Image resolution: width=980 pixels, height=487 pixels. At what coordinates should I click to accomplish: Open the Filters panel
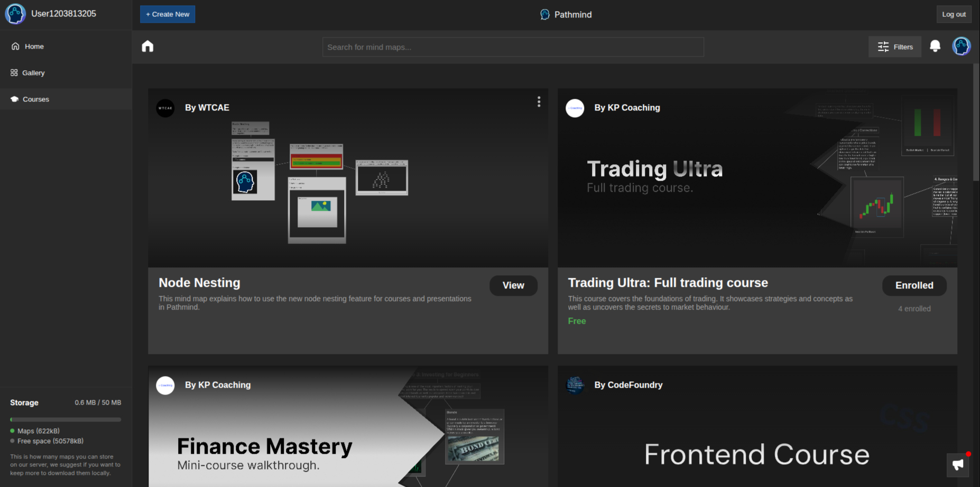pyautogui.click(x=894, y=47)
